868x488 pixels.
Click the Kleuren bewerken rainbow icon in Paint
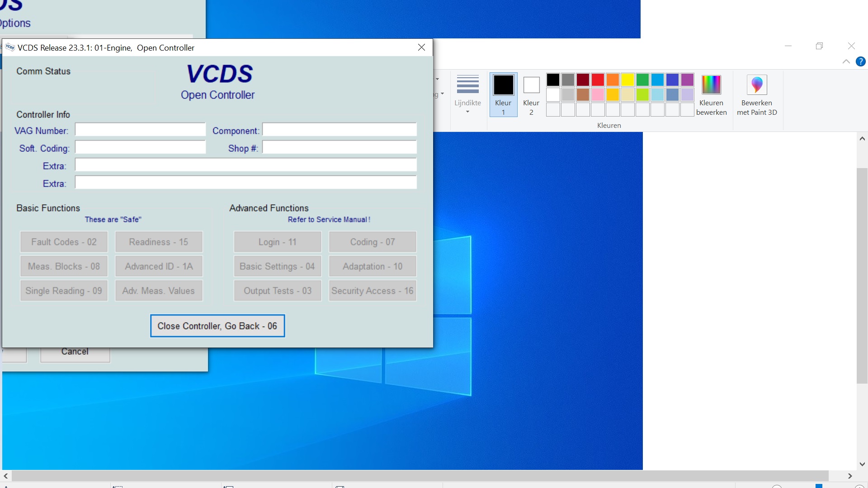pos(711,84)
